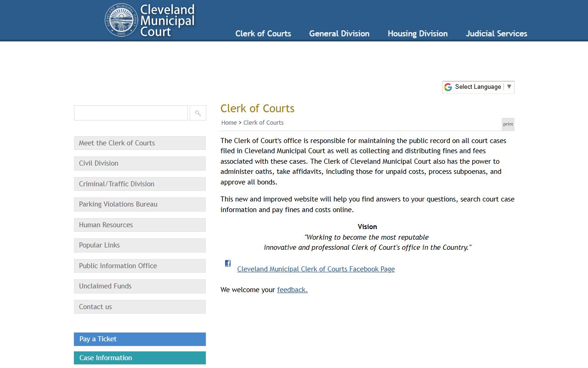Click Contact us in sidebar
This screenshot has width=588, height=368.
(140, 307)
